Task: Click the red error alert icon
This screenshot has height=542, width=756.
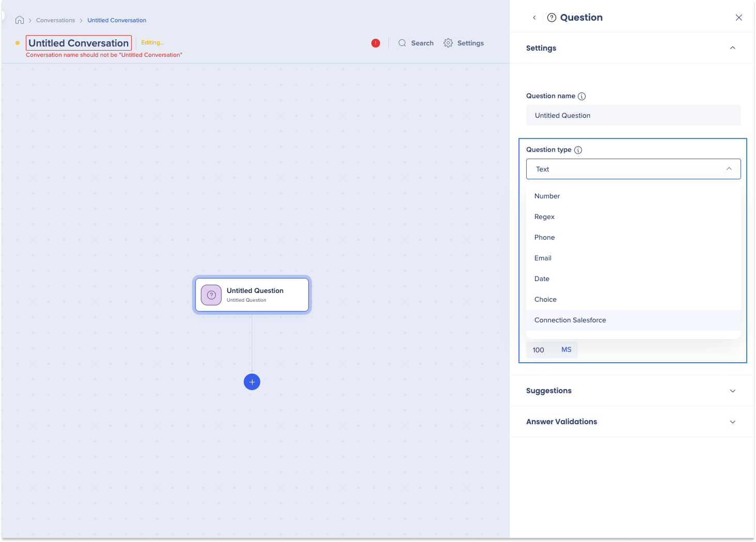Action: click(x=375, y=43)
